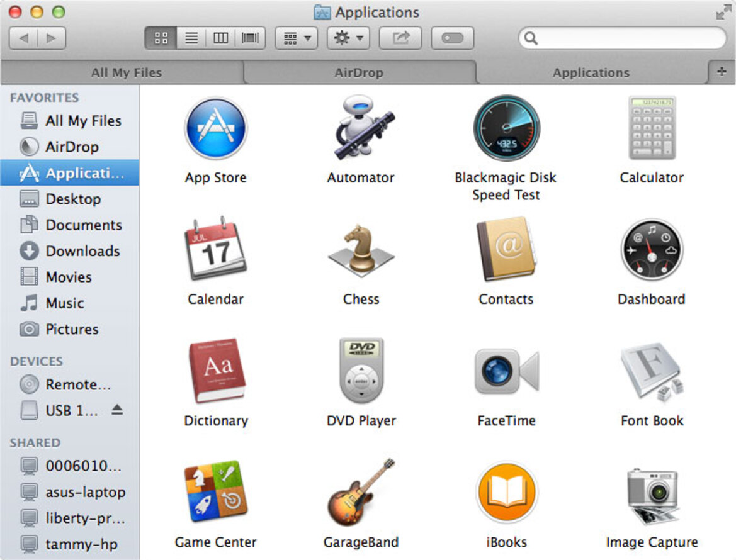Select Remote Disc under Devices
This screenshot has height=560, width=736.
coord(70,384)
